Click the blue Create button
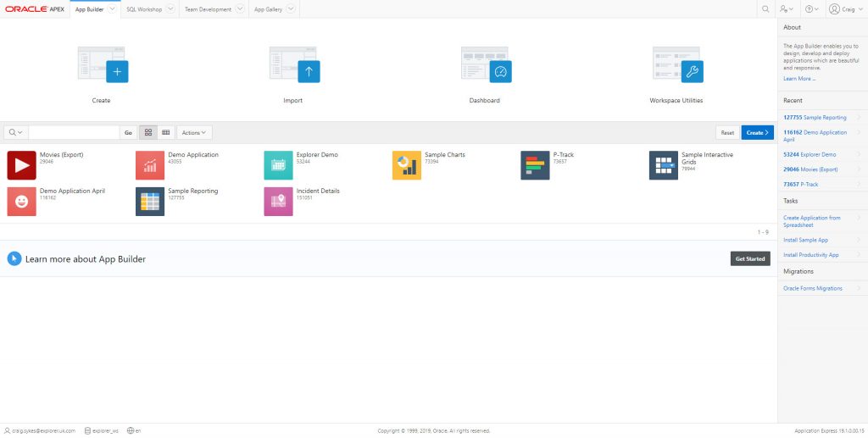This screenshot has height=438, width=868. (757, 133)
